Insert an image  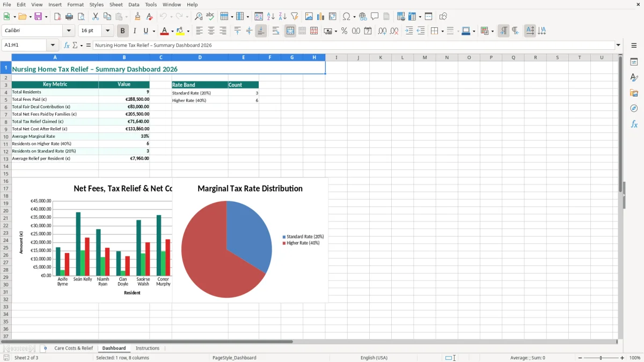point(309,17)
